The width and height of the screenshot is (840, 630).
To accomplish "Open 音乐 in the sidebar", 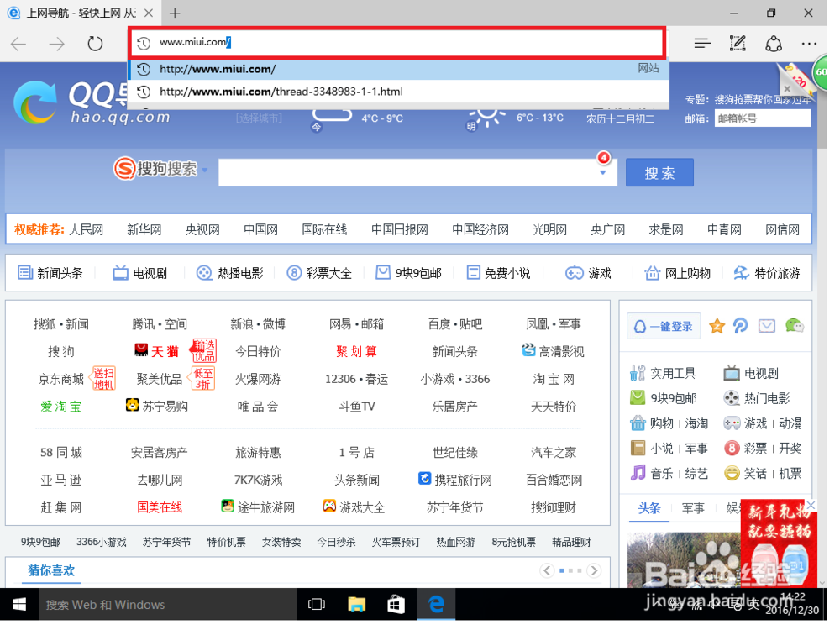I will point(662,473).
